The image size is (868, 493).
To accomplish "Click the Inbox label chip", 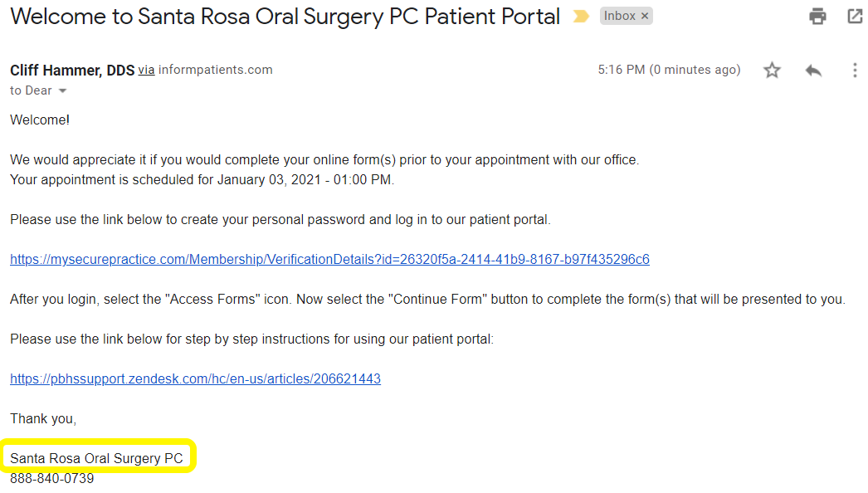I will pyautogui.click(x=619, y=16).
